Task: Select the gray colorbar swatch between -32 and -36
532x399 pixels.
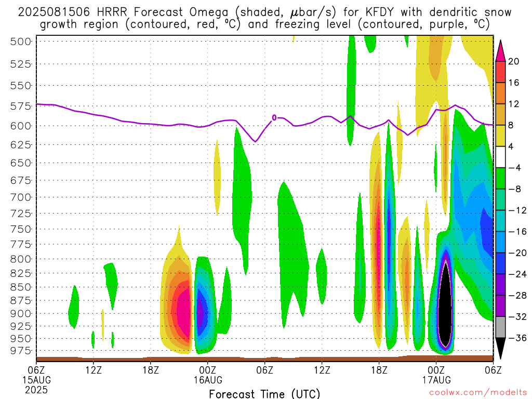Action: pos(500,328)
